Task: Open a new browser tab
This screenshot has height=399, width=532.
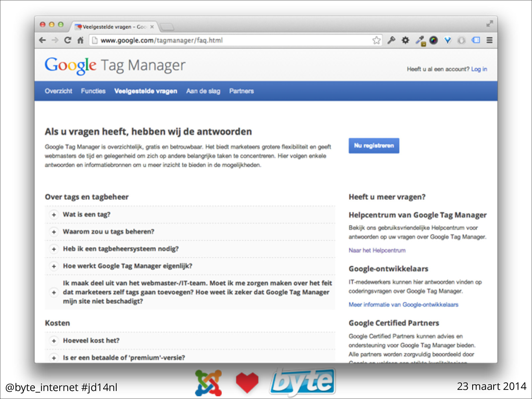Action: coord(167,27)
